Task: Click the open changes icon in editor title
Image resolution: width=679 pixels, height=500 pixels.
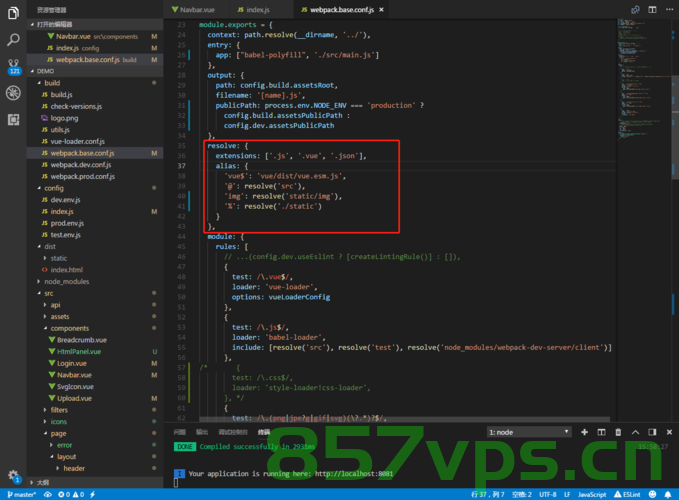Action: (x=635, y=10)
